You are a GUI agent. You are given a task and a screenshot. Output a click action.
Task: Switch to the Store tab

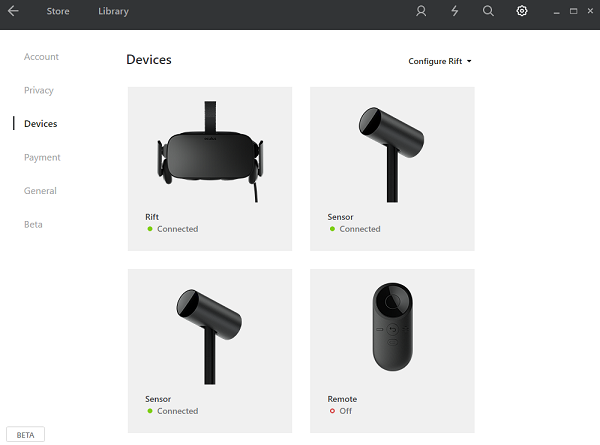tap(58, 11)
